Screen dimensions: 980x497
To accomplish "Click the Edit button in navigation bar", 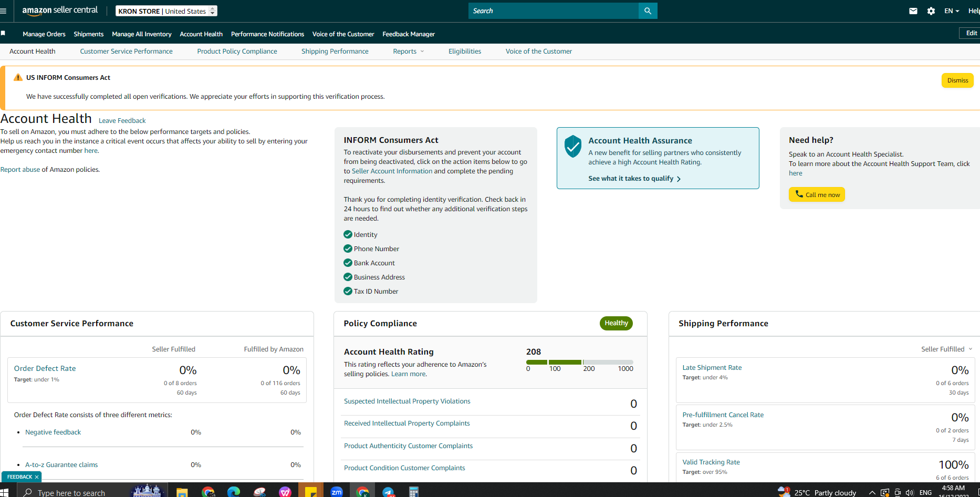I will 969,33.
